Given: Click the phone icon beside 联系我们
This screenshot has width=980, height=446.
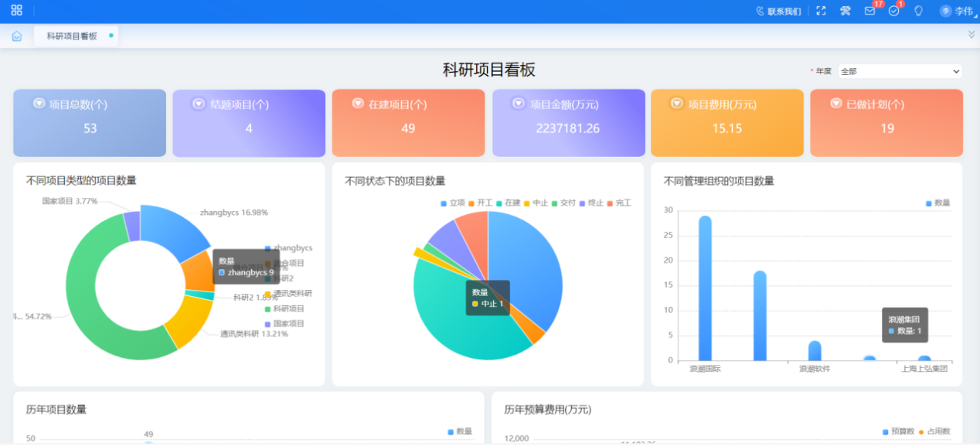Looking at the screenshot, I should tap(760, 11).
